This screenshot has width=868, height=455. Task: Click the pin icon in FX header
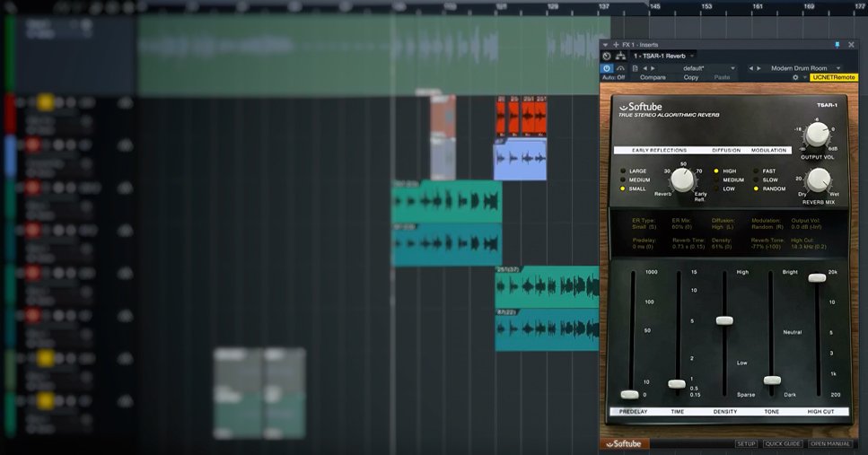point(837,44)
